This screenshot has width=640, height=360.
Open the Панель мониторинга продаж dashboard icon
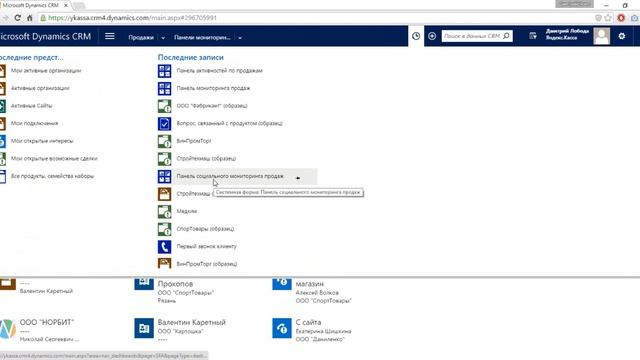pos(164,88)
